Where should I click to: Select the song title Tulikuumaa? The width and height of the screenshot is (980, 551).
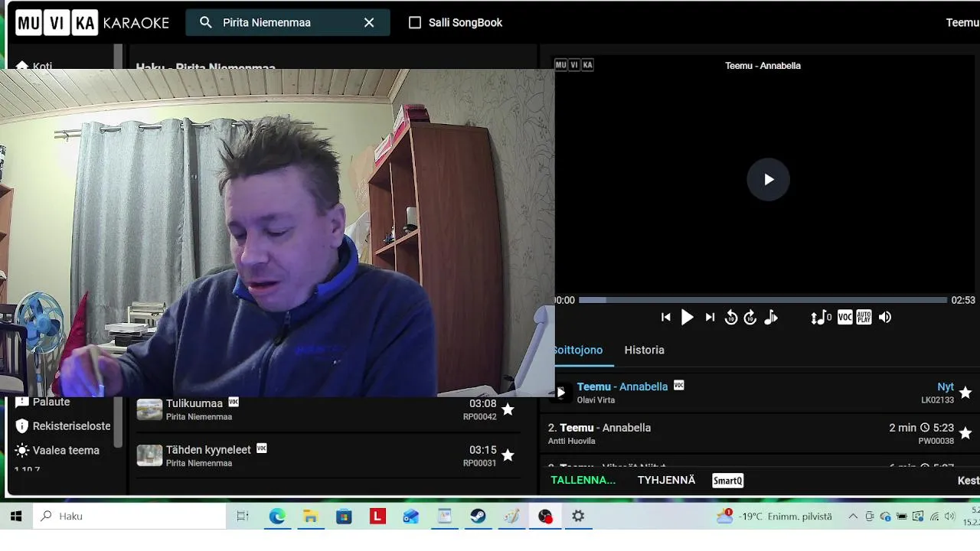(x=194, y=403)
